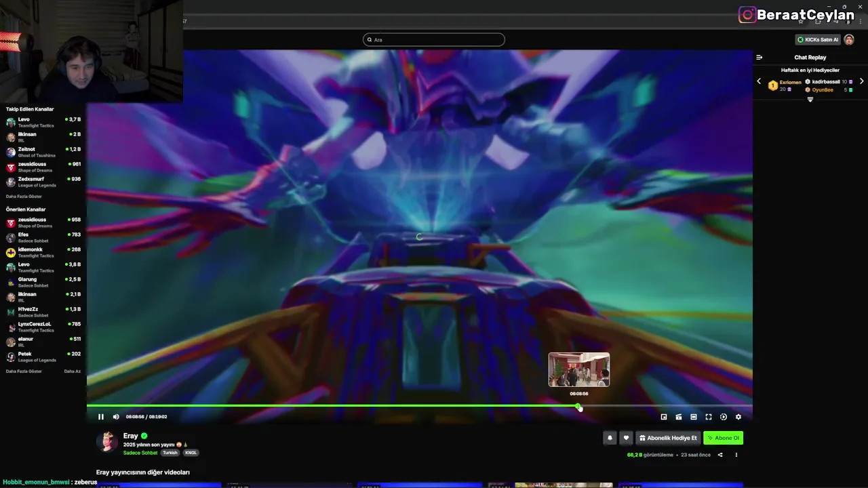The image size is (868, 488).
Task: Open more options three-dot menu
Action: (x=736, y=455)
